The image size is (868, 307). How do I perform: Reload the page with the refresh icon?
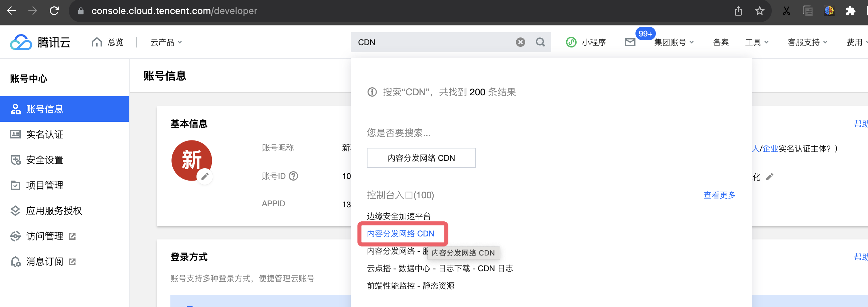tap(54, 11)
